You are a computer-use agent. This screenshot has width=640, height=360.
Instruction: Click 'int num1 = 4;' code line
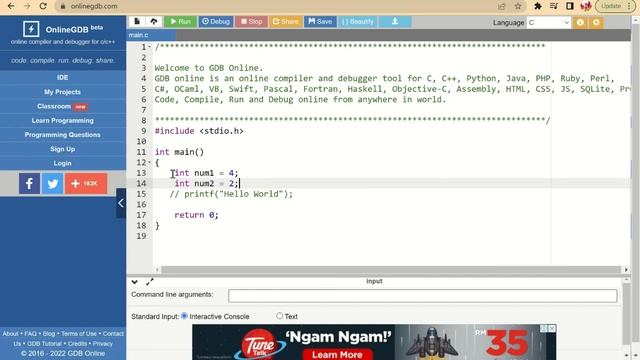point(206,173)
